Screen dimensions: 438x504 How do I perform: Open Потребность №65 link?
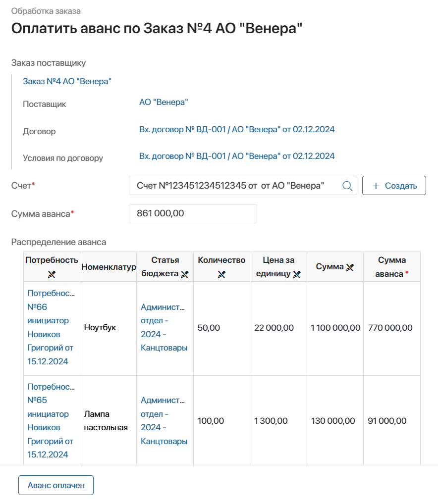51,420
